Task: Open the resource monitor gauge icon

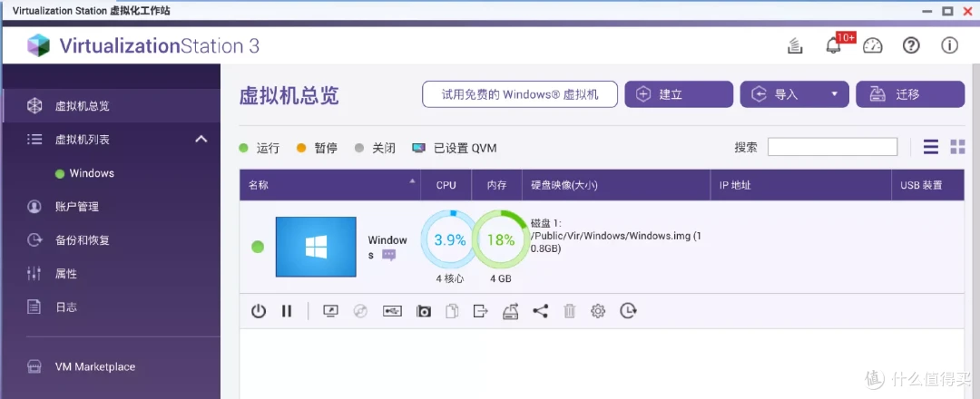Action: [x=872, y=45]
